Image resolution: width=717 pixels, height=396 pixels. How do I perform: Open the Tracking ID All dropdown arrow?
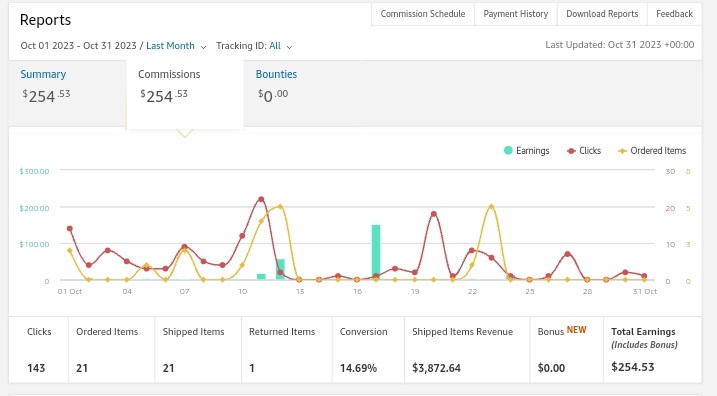coord(289,47)
